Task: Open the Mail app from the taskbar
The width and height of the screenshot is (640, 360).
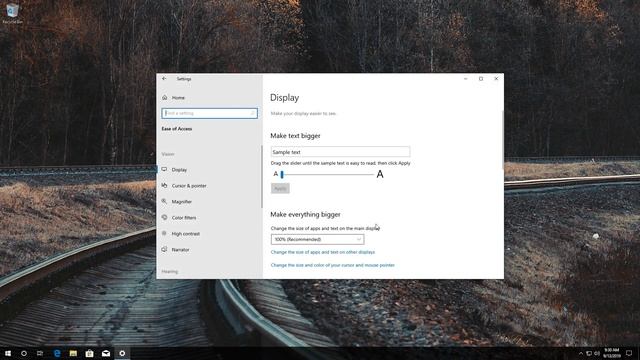Action: [106, 353]
